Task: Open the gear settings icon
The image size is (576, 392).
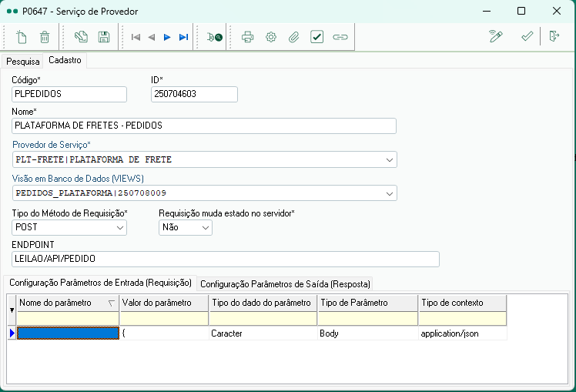Action: (x=271, y=37)
